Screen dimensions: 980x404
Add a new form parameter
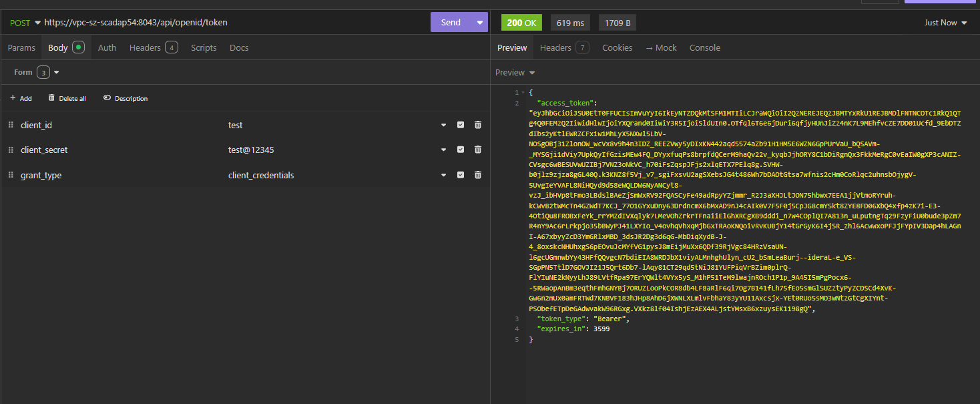click(21, 98)
